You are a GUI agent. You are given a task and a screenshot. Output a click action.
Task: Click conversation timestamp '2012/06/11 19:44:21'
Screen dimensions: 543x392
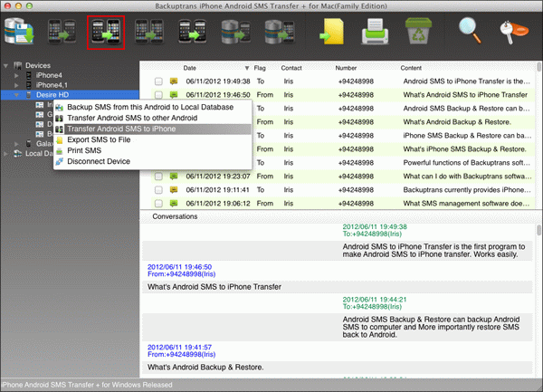click(x=375, y=300)
